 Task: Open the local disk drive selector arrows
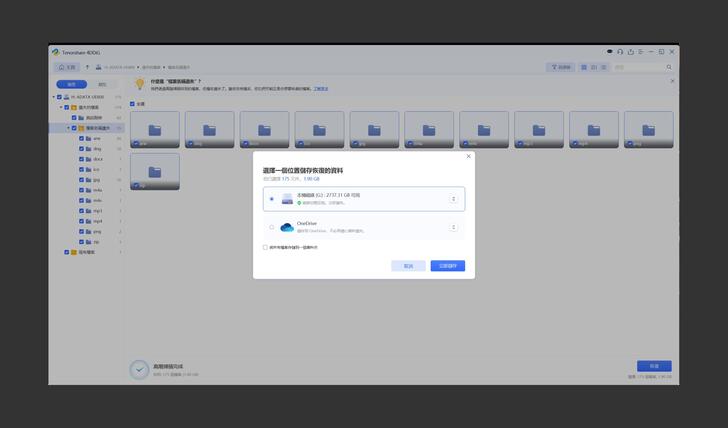(x=453, y=199)
